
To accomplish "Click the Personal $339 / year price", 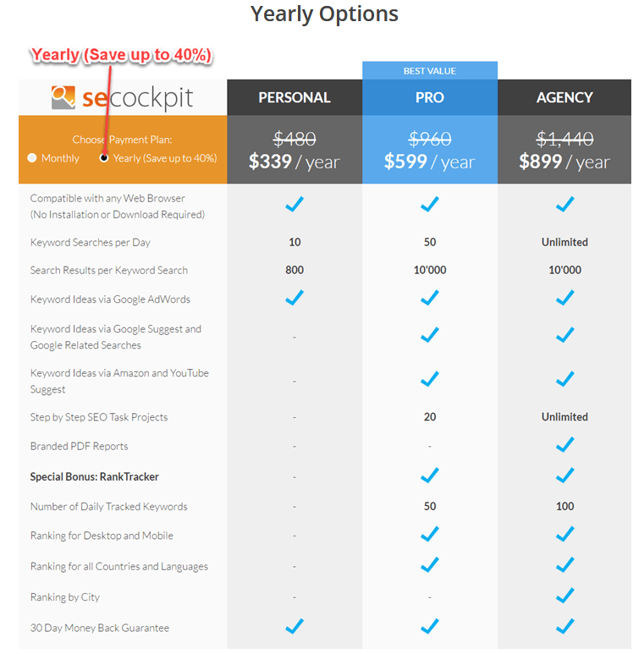I will click(x=294, y=162).
